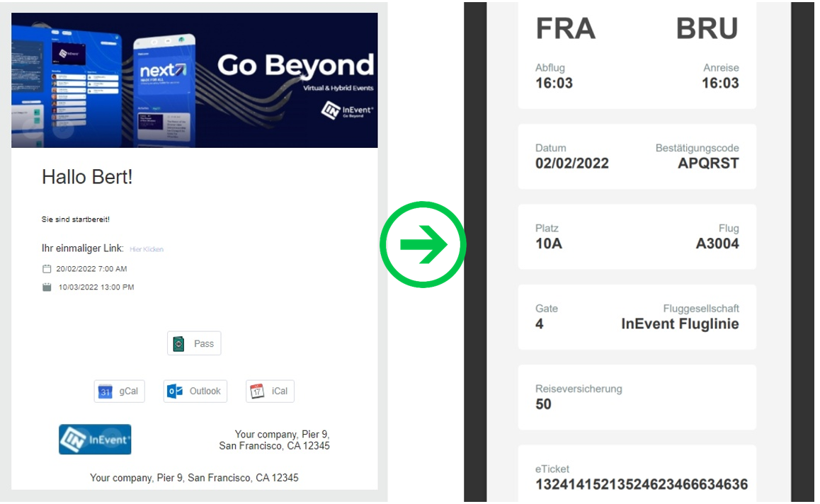The image size is (820, 504).
Task: Open the Hier Klicken link
Action: pyautogui.click(x=147, y=249)
